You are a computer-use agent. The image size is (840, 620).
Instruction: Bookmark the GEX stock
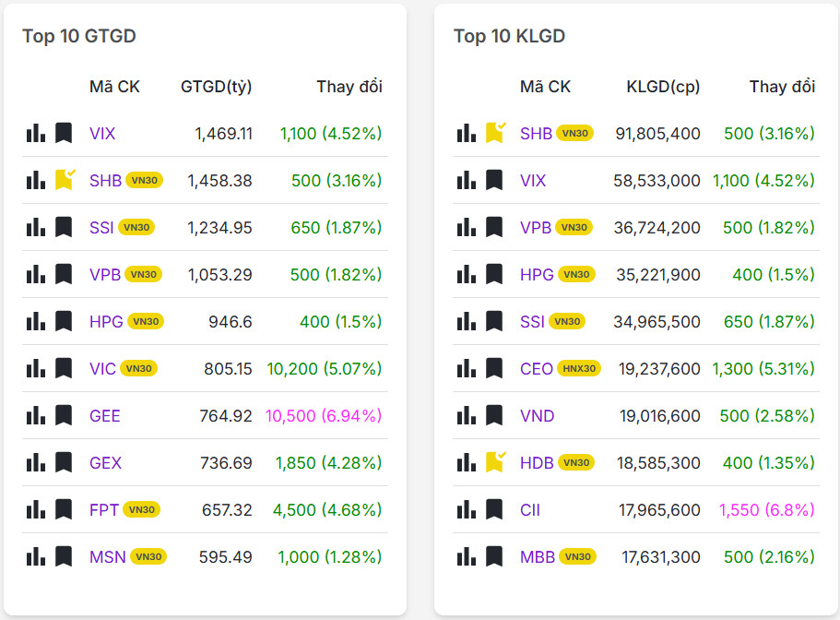tap(64, 463)
